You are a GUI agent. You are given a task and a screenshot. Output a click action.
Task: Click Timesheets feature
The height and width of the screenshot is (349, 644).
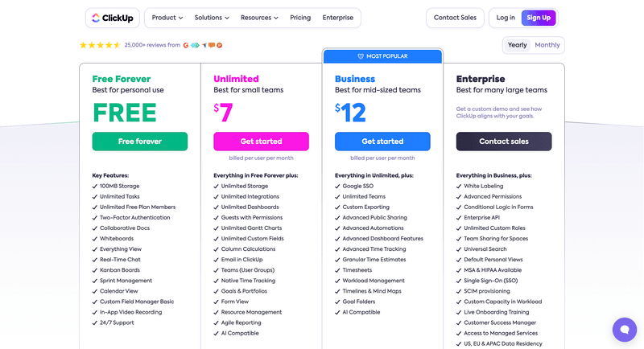coord(357,270)
